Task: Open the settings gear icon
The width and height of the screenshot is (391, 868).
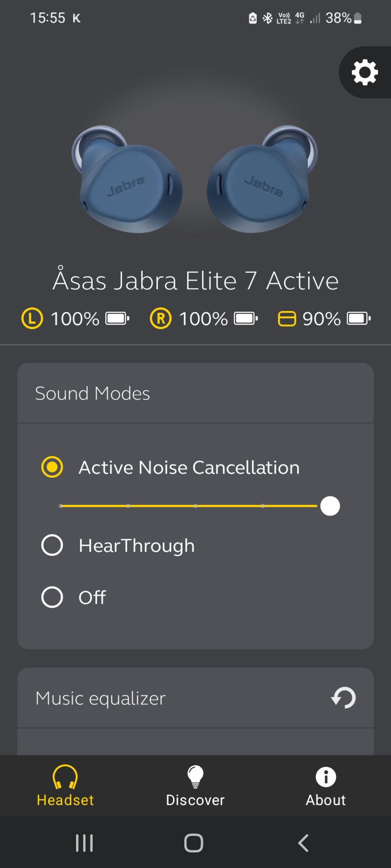Action: pos(364,72)
